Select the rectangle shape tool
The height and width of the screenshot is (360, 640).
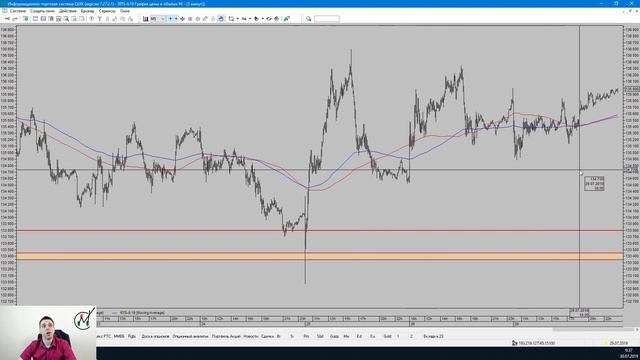(x=231, y=19)
